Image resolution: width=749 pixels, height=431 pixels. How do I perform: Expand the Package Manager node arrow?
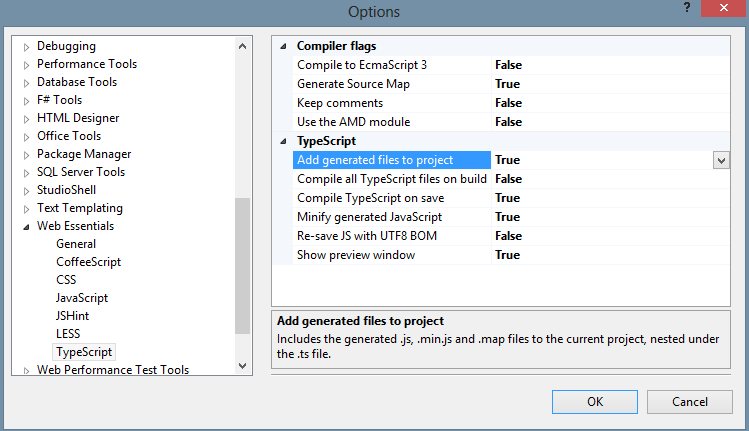tap(26, 155)
